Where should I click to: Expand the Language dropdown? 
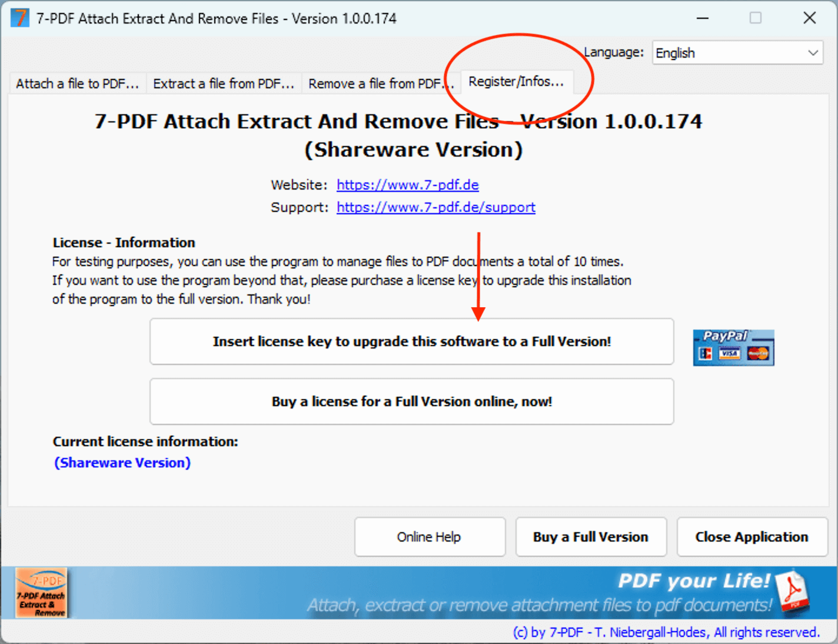pos(737,53)
